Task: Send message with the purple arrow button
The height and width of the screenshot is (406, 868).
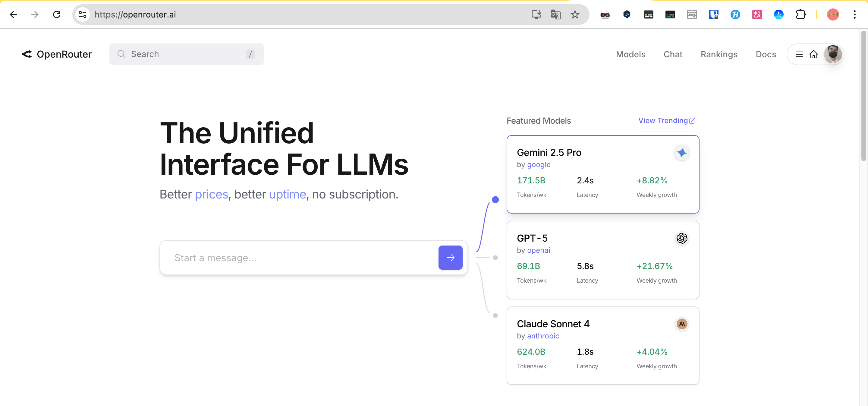Action: pos(450,258)
